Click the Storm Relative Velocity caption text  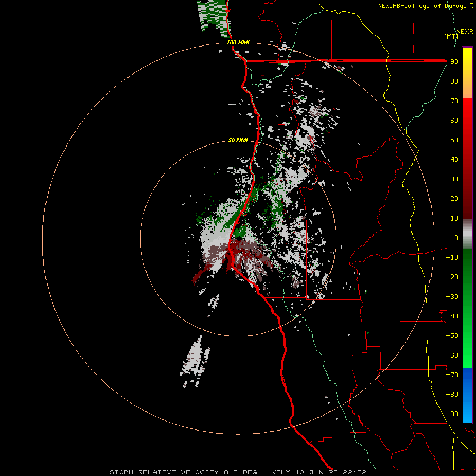click(x=164, y=472)
